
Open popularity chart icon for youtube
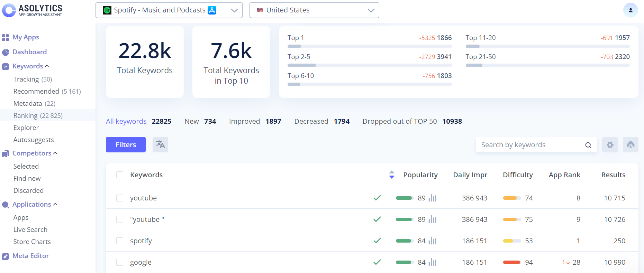(433, 198)
